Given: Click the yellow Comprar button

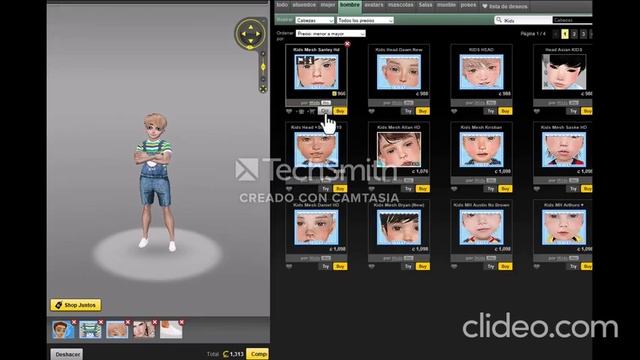Looking at the screenshot, I should coord(258,354).
